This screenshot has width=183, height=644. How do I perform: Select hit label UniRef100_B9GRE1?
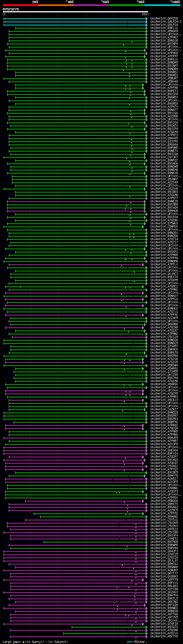(164, 75)
